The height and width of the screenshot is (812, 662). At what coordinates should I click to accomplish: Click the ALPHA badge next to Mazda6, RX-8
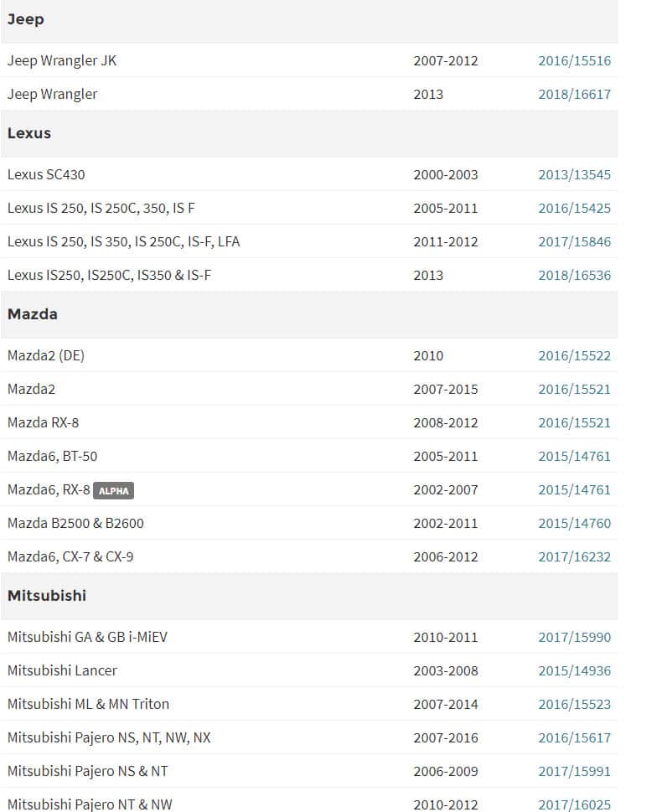(113, 490)
